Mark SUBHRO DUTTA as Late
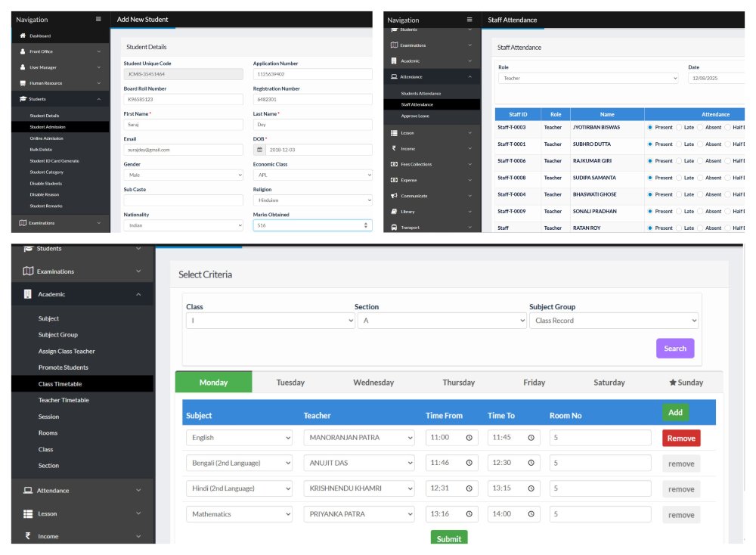 (x=679, y=144)
